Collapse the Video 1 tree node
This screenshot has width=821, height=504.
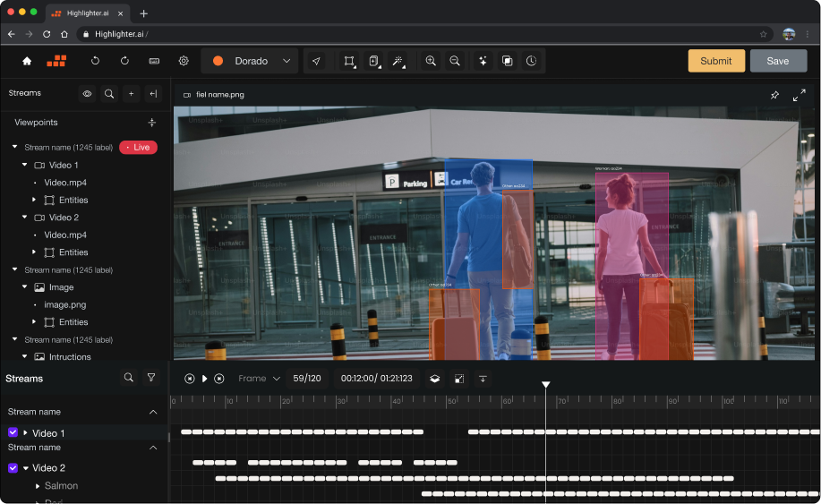(x=24, y=165)
